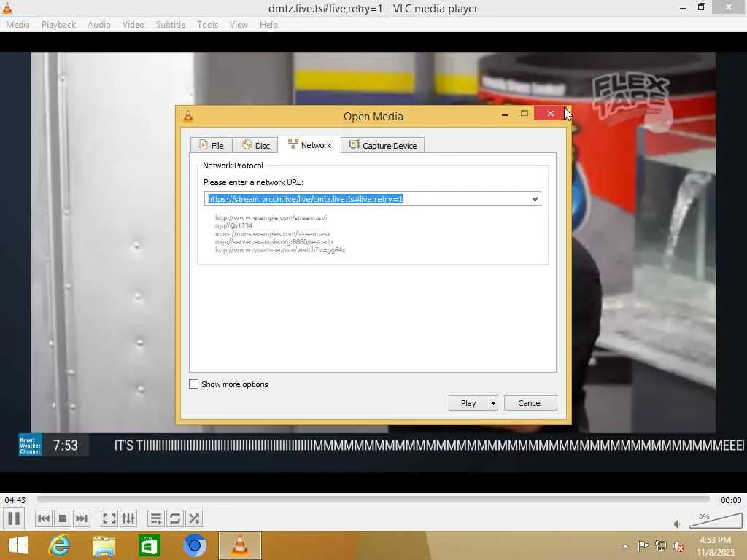Restore down the VLC main window

click(x=701, y=7)
